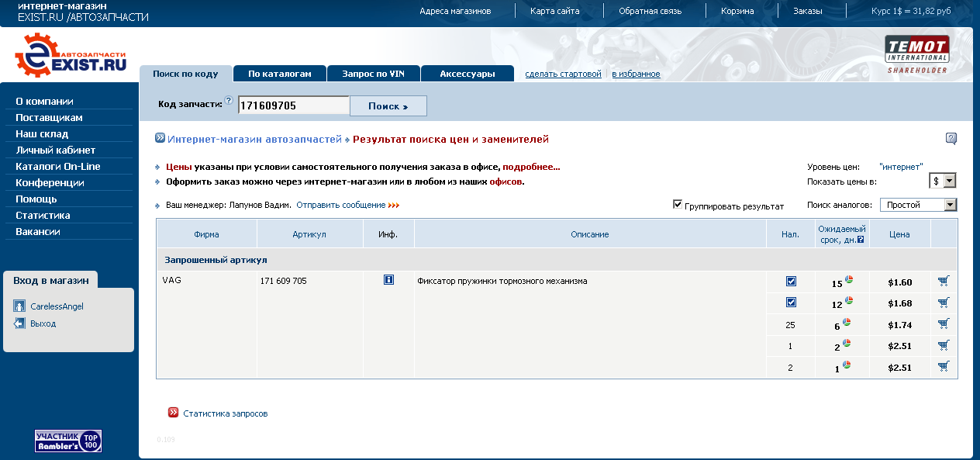Add the $1.60 offer to cart
The height and width of the screenshot is (460, 980).
tap(943, 281)
